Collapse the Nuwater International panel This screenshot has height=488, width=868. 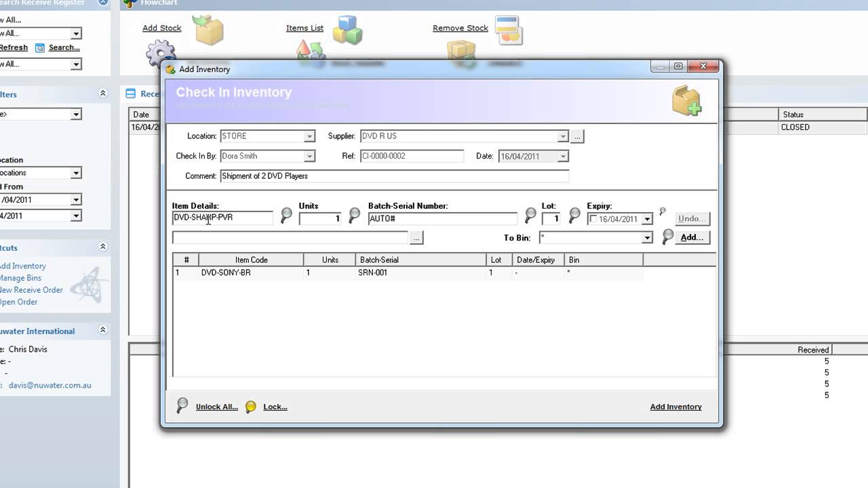pyautogui.click(x=103, y=330)
